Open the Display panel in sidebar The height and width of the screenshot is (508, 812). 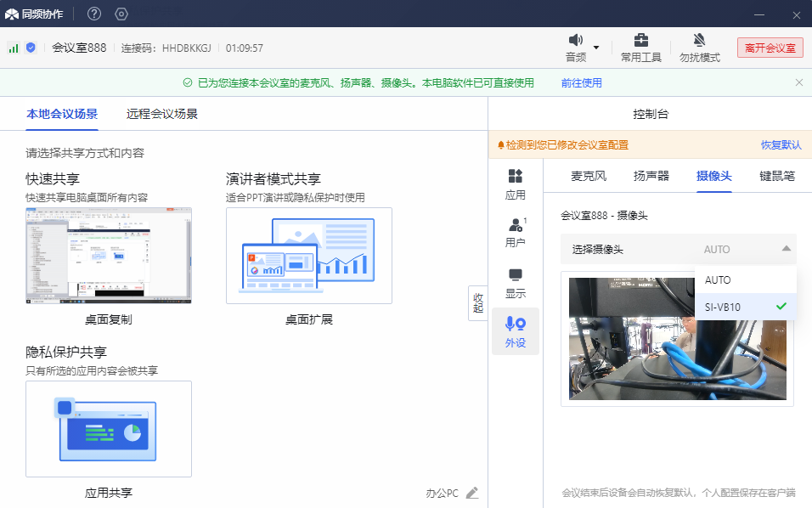point(516,281)
